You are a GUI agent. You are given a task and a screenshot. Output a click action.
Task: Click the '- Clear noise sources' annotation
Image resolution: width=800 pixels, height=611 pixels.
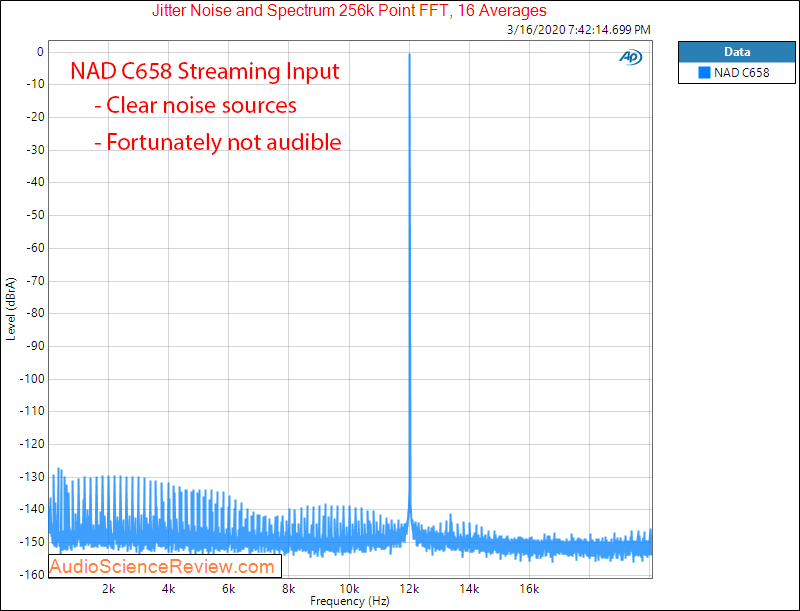click(x=195, y=106)
